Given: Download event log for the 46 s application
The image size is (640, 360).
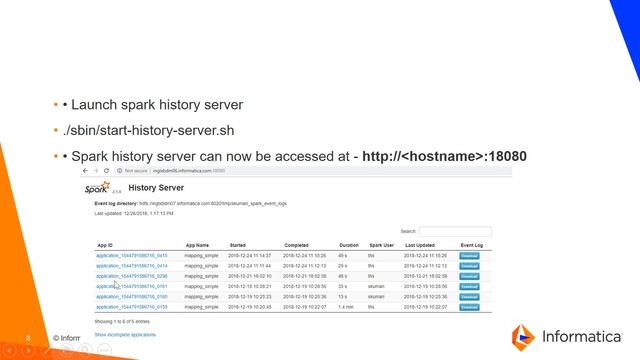Looking at the screenshot, I should click(x=469, y=276).
